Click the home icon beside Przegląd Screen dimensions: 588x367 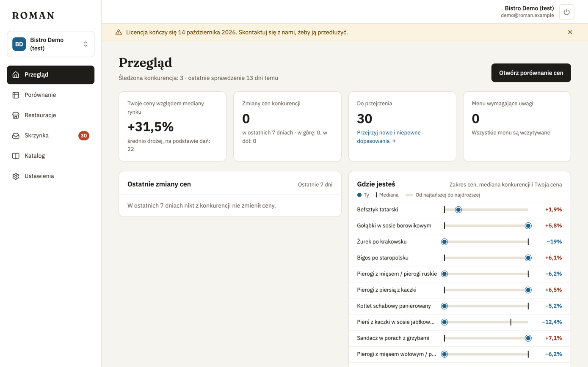pyautogui.click(x=16, y=75)
